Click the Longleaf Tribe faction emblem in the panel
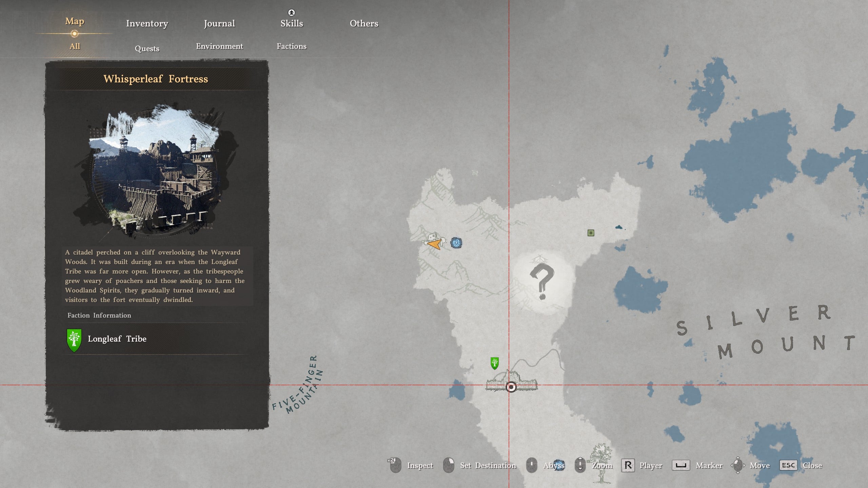This screenshot has height=488, width=868. [x=74, y=340]
